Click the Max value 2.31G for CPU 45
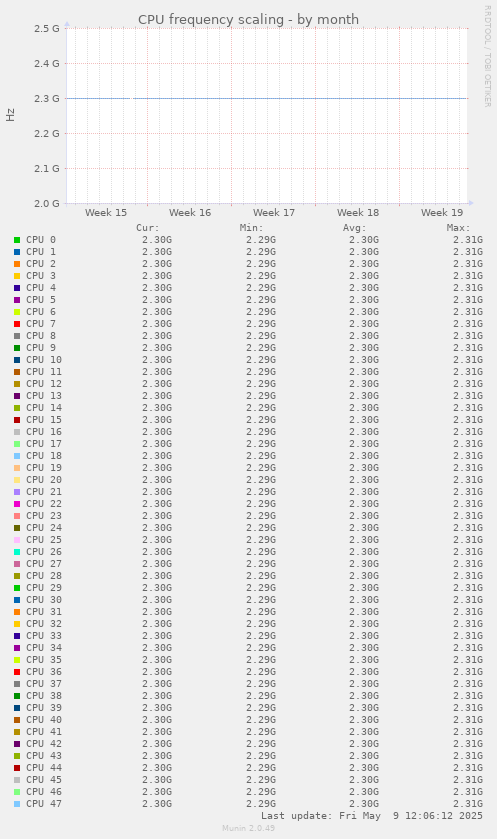 (x=468, y=780)
